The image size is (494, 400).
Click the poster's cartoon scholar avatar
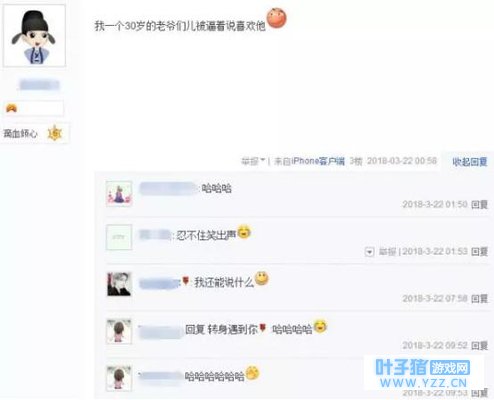click(x=34, y=36)
